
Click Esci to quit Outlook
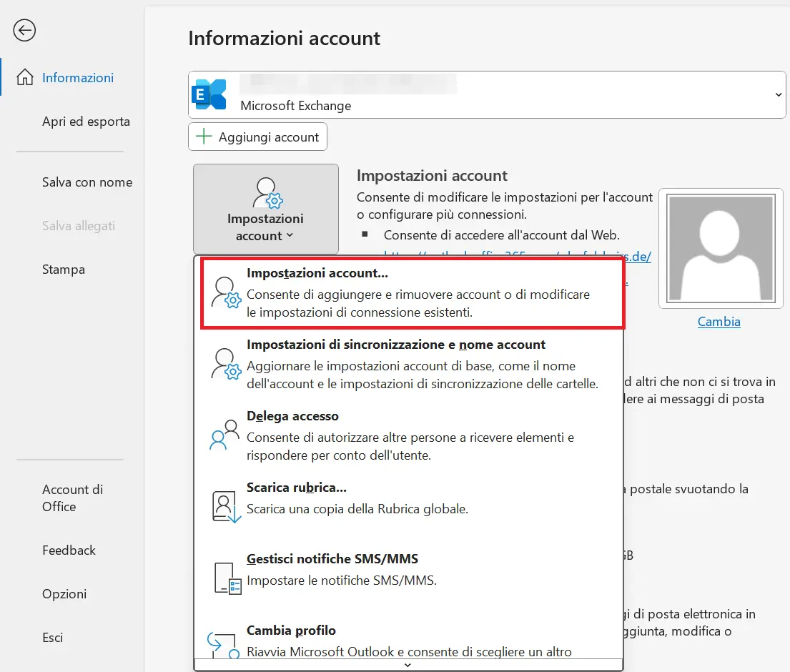[x=52, y=638]
